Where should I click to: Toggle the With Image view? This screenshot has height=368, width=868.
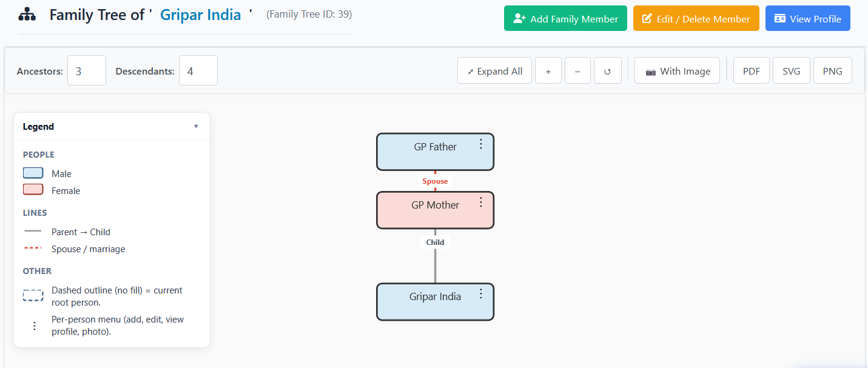677,71
